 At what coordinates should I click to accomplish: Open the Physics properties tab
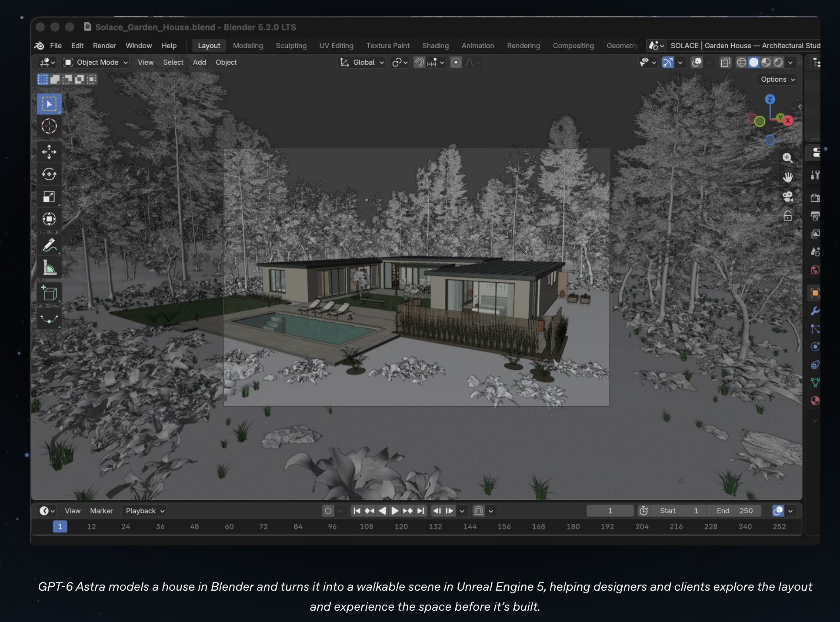coord(815,347)
